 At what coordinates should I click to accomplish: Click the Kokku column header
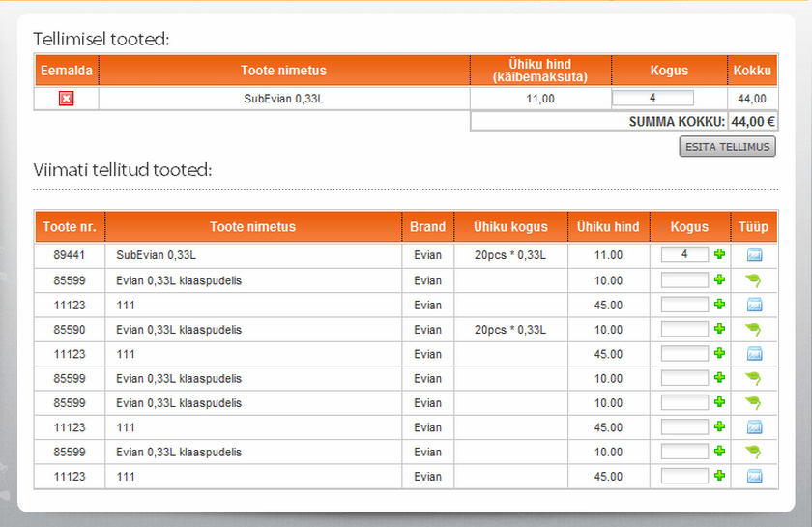coord(752,71)
